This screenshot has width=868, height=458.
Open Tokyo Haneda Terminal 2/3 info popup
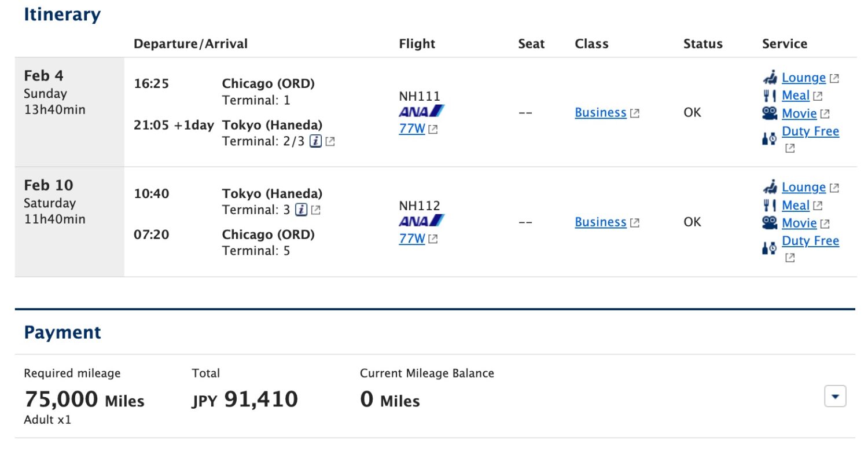pos(315,141)
